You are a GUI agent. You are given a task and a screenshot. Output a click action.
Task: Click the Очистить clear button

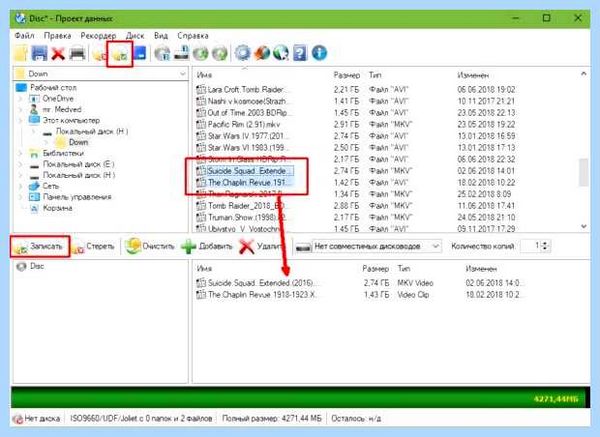[151, 246]
